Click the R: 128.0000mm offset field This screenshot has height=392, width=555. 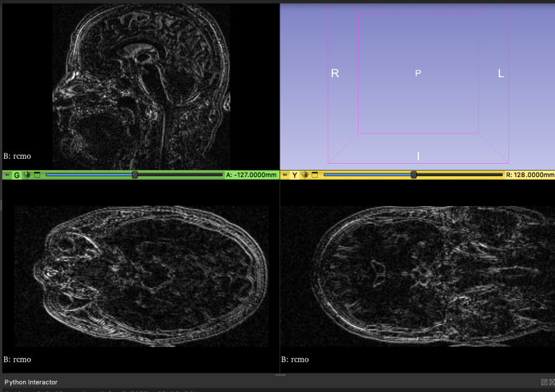[530, 175]
